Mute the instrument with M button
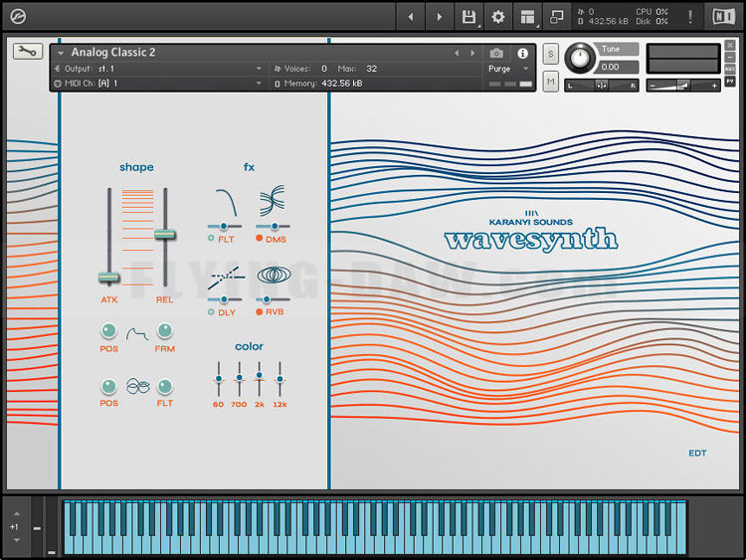746x560 pixels. coord(550,81)
